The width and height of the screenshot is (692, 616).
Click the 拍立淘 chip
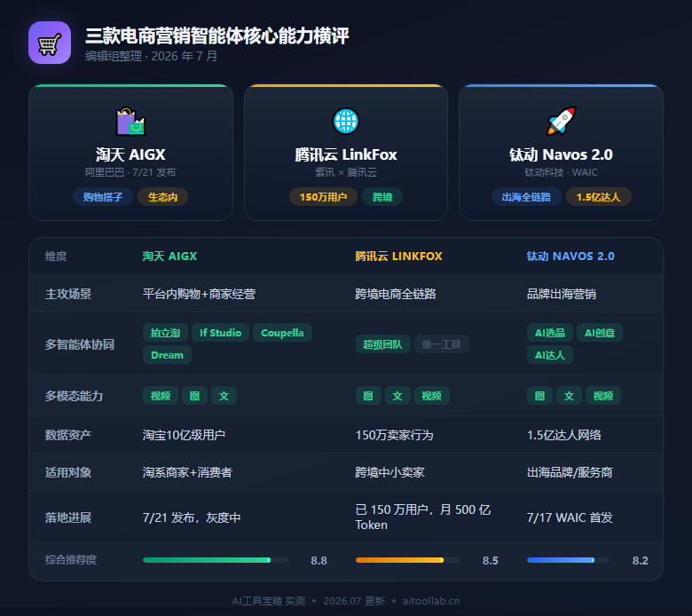[166, 333]
